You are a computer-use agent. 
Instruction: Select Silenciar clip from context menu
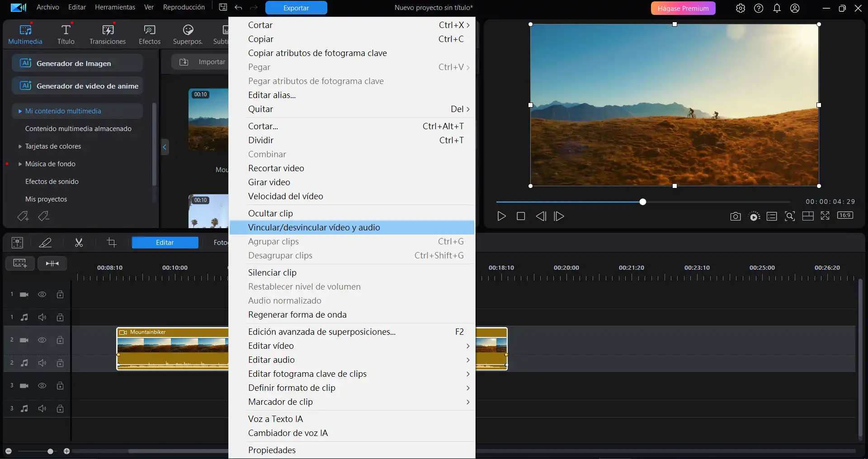(272, 272)
